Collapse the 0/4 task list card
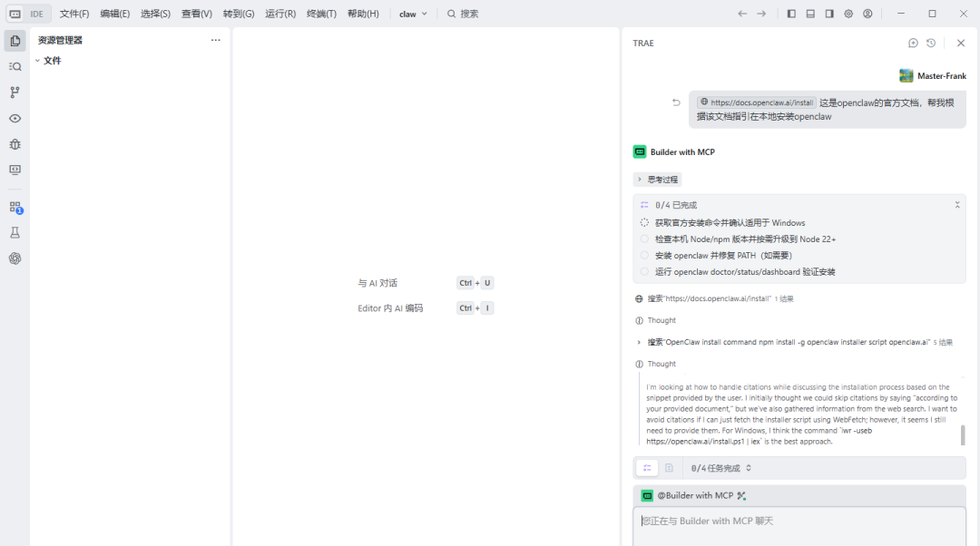 957,205
